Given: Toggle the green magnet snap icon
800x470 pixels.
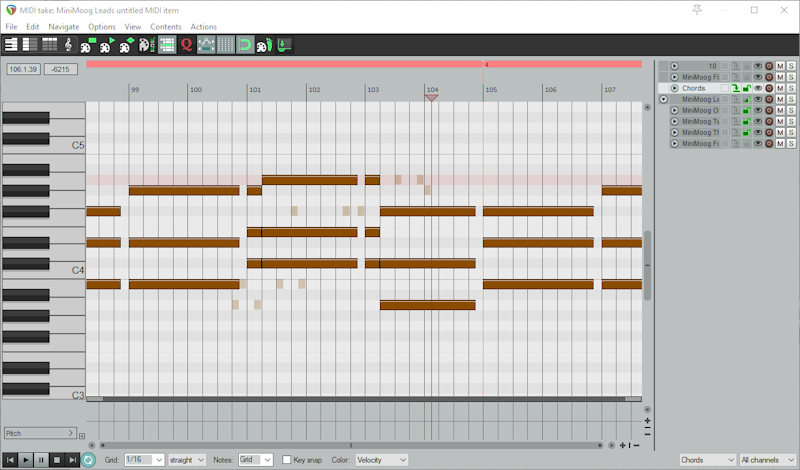Looking at the screenshot, I should pyautogui.click(x=245, y=44).
